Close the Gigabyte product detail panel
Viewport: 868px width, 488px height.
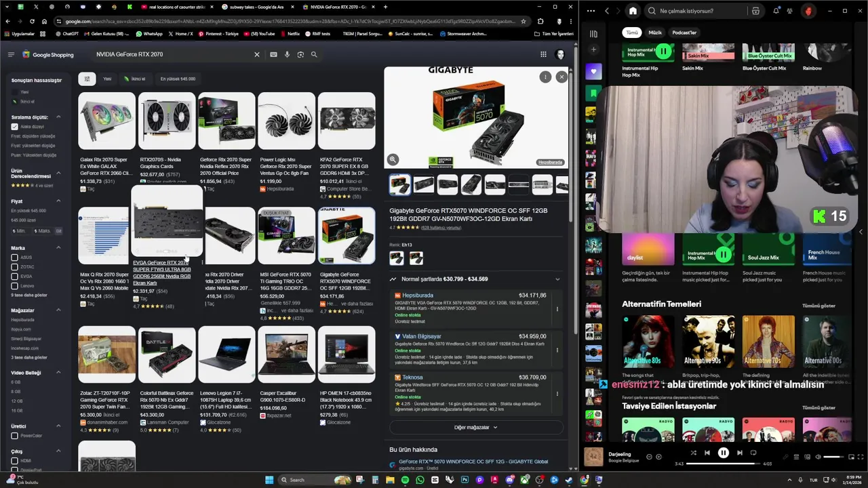561,77
